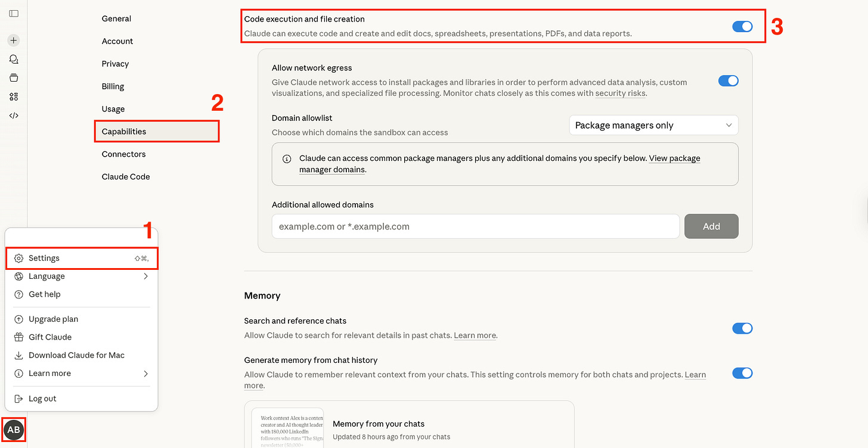Click the Log out icon

18,399
